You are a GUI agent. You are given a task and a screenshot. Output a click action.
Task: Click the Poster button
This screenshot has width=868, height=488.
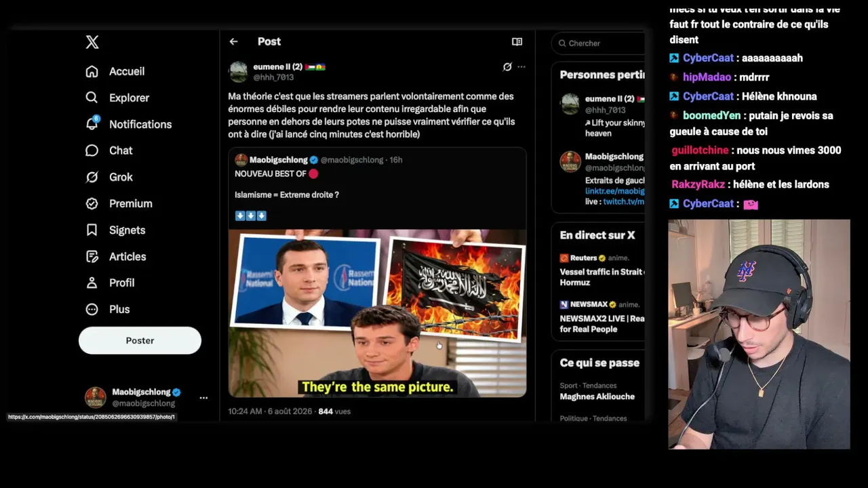click(x=140, y=340)
